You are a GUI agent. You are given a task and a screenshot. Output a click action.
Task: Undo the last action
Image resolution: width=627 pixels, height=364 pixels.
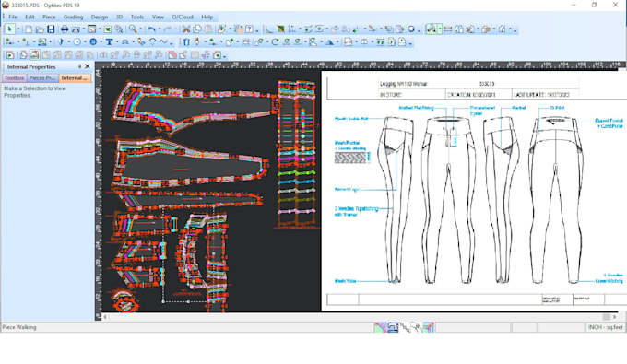click(x=151, y=29)
